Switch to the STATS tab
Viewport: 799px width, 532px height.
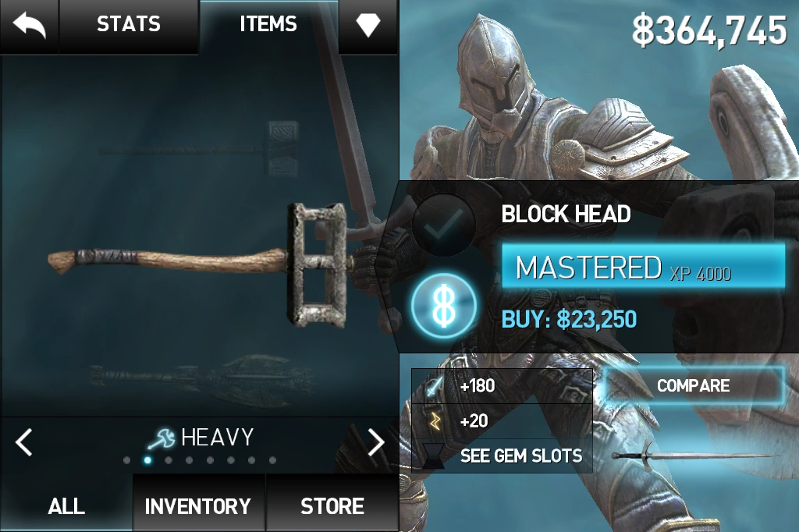coord(129,24)
